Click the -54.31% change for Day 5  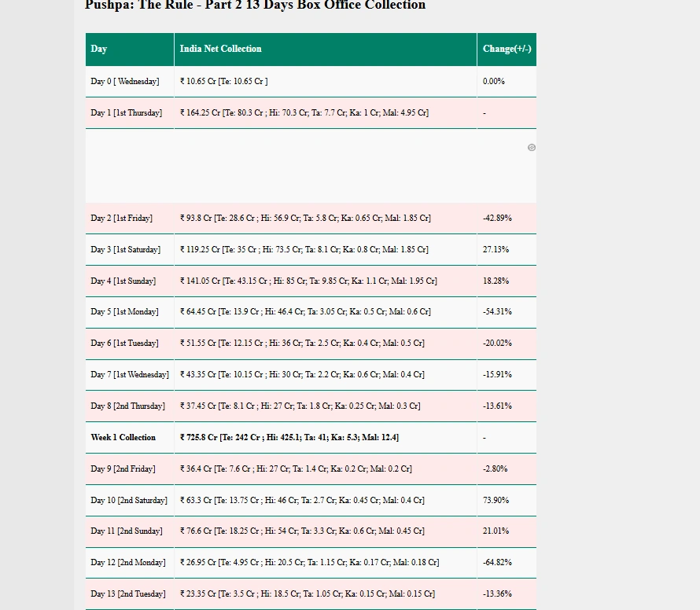[497, 312]
